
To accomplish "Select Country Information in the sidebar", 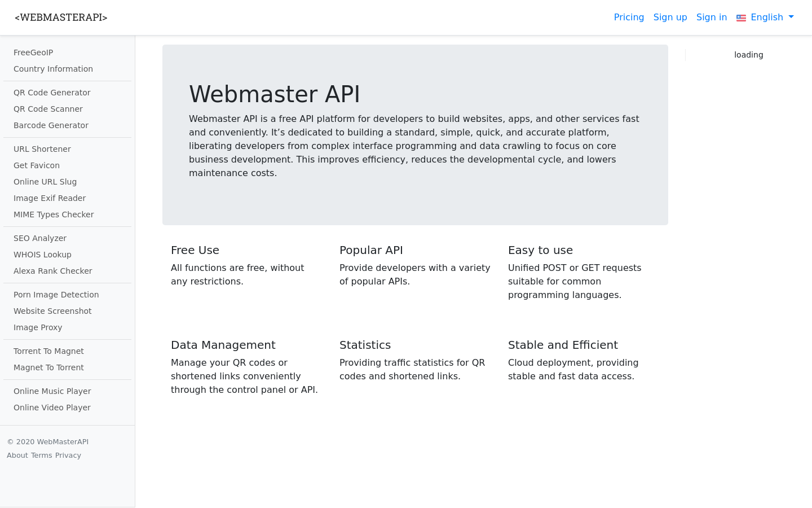I will coord(53,69).
